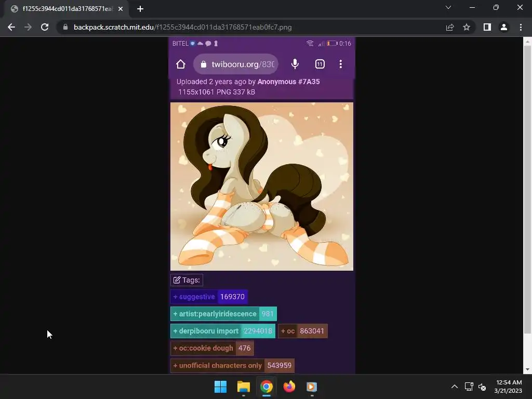
Task: Expand the tab search dropdown chevron
Action: pyautogui.click(x=448, y=7)
